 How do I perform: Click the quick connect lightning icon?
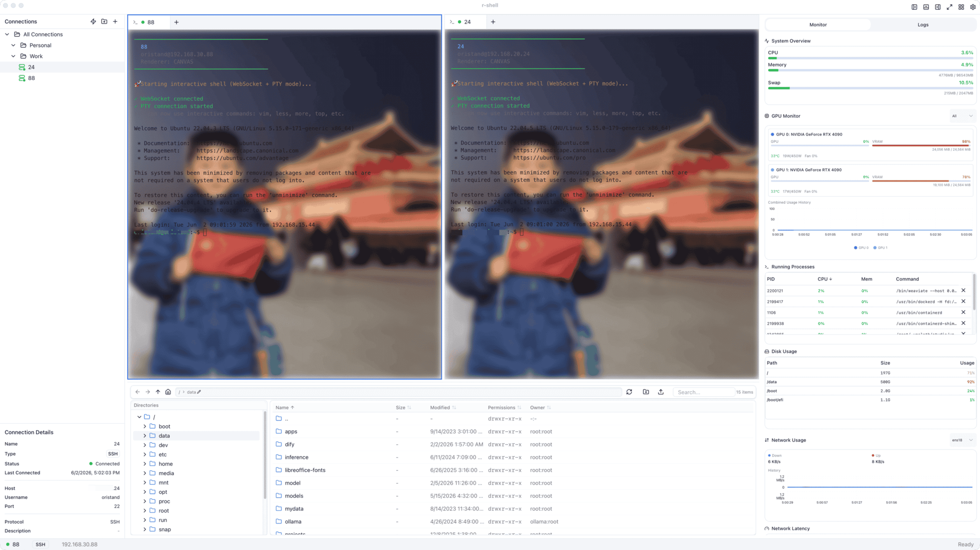93,21
